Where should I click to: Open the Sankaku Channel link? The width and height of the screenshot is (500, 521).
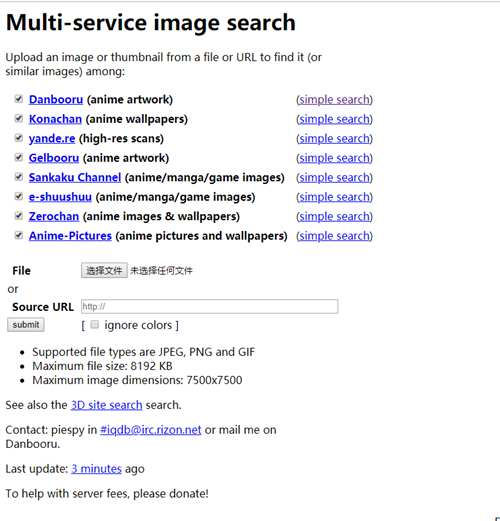pyautogui.click(x=75, y=177)
